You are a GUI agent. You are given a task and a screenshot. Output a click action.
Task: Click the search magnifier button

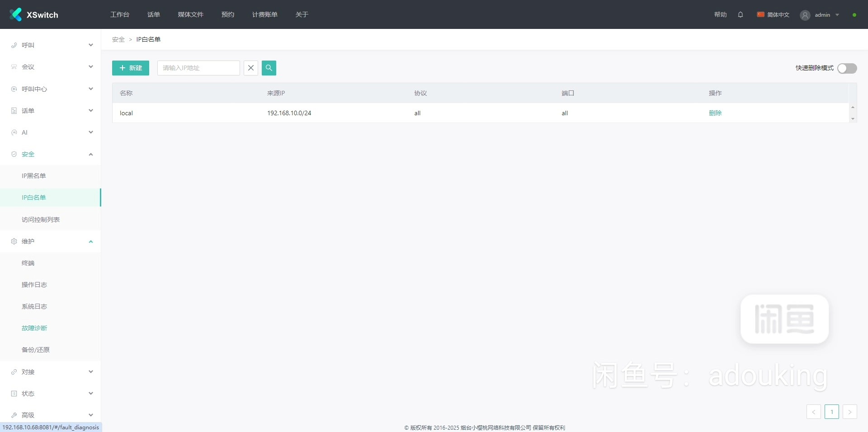pos(269,68)
